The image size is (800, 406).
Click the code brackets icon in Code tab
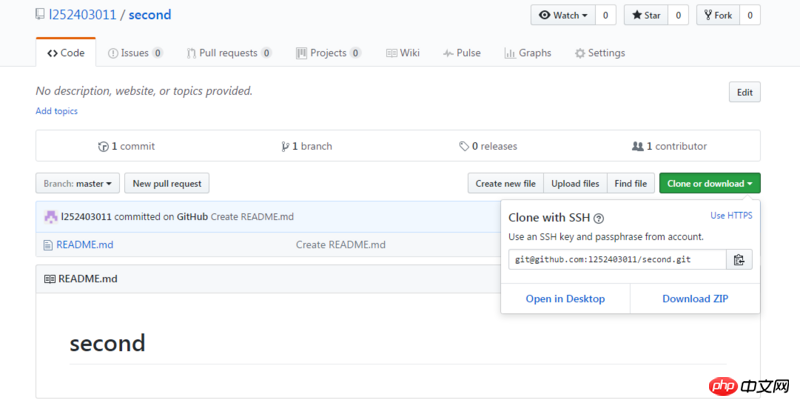(x=52, y=54)
